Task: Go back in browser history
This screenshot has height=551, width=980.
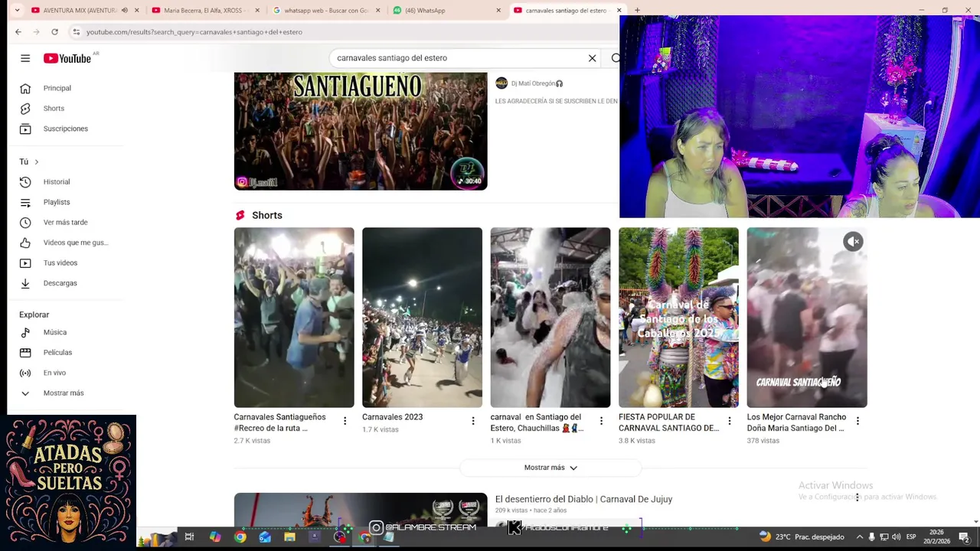Action: 18,32
